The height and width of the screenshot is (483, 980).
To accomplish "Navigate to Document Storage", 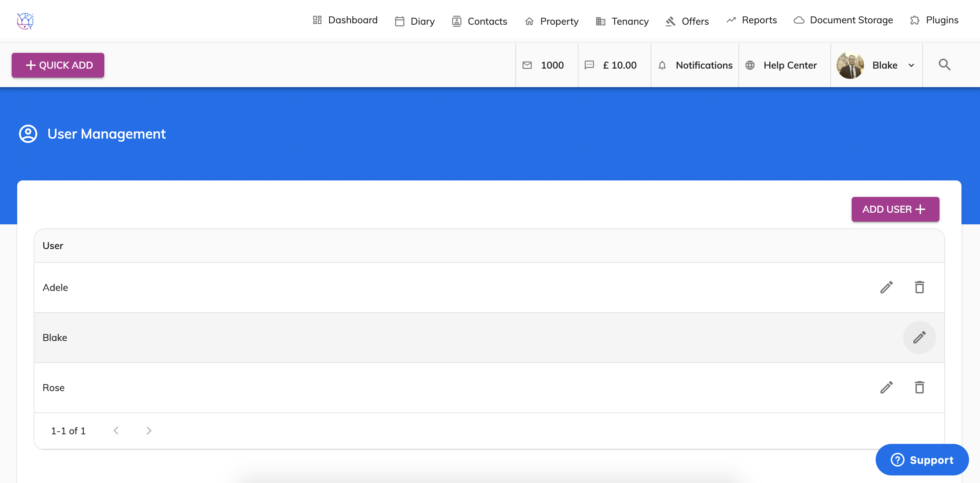I will (843, 20).
